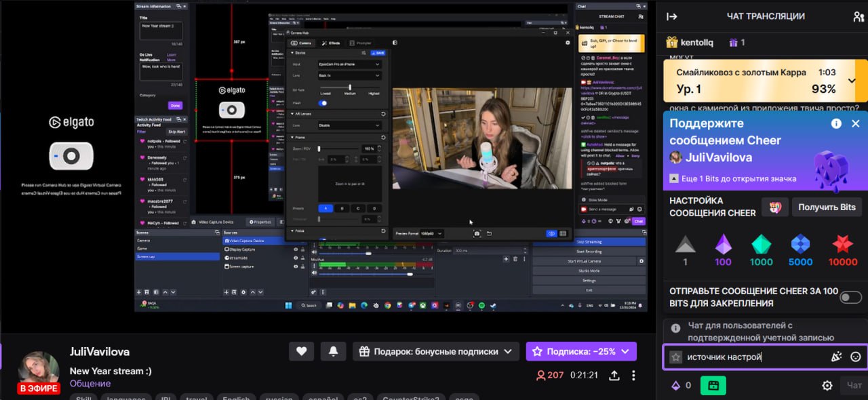Open the Cheermote selection button
This screenshot has height=400, width=868.
click(x=774, y=207)
